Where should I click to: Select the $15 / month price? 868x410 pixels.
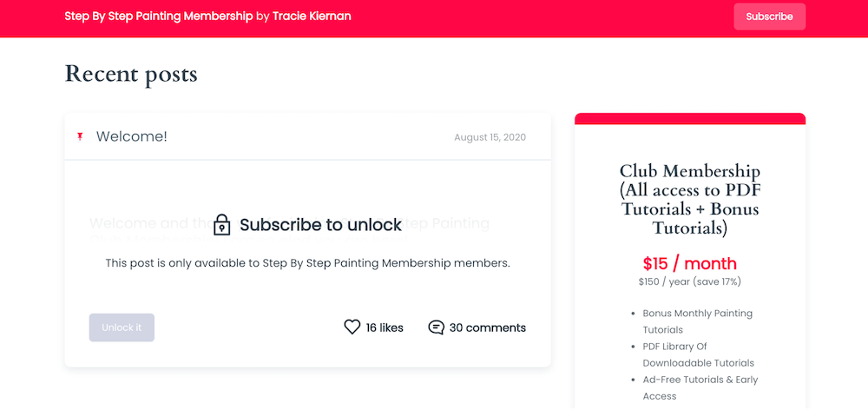pyautogui.click(x=690, y=263)
